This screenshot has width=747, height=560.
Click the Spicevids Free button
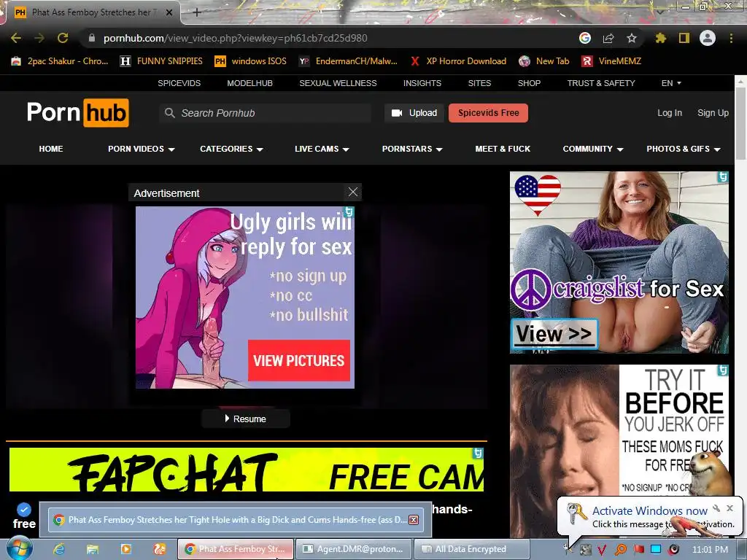[488, 113]
